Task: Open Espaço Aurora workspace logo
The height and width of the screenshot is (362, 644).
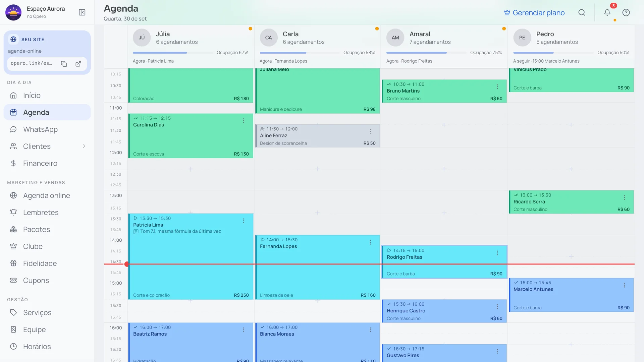Action: click(13, 13)
